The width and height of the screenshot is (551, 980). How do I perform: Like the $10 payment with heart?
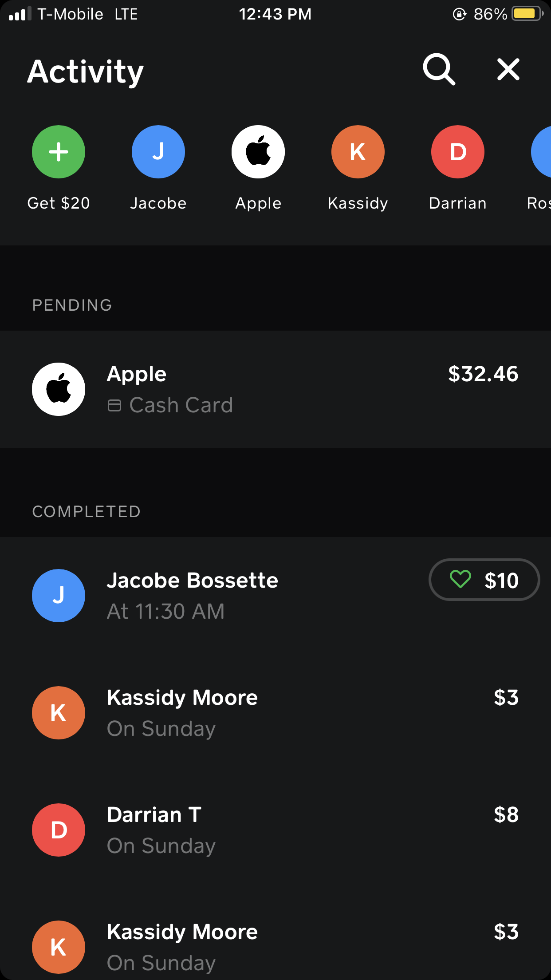pos(460,579)
